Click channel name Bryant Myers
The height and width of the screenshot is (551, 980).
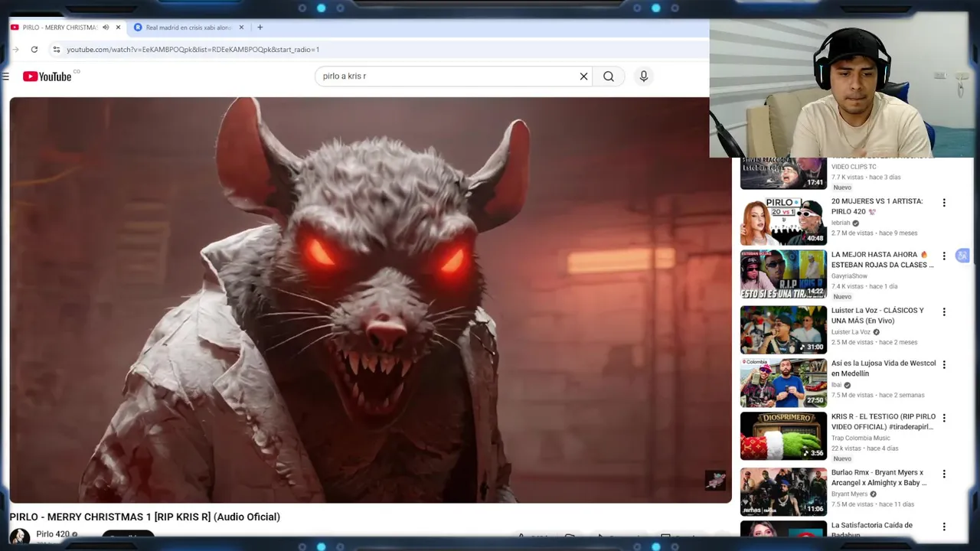[x=849, y=494]
